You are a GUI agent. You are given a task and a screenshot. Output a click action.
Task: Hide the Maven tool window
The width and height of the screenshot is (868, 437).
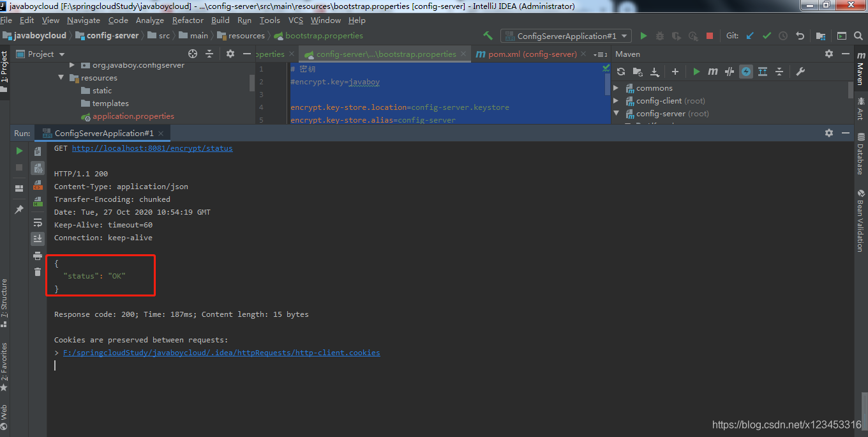tap(846, 54)
